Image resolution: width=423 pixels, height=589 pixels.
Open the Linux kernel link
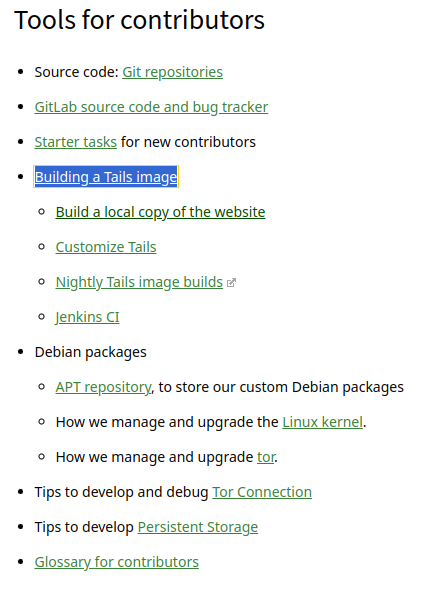tap(323, 422)
